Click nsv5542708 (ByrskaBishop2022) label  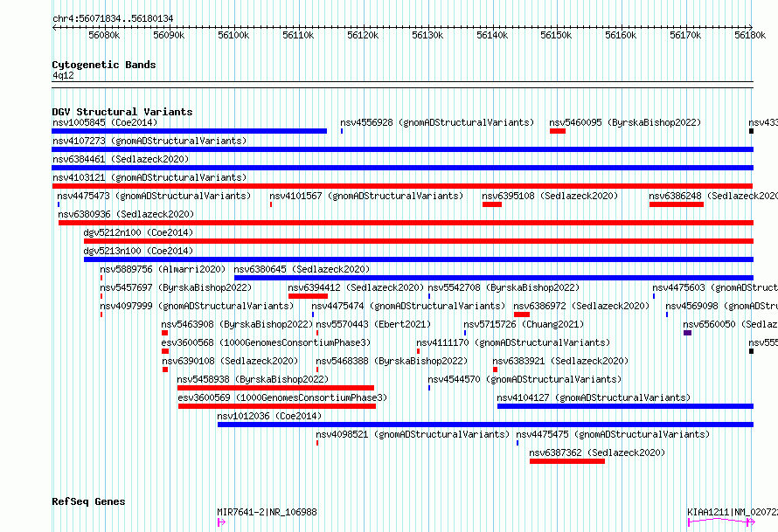[504, 287]
